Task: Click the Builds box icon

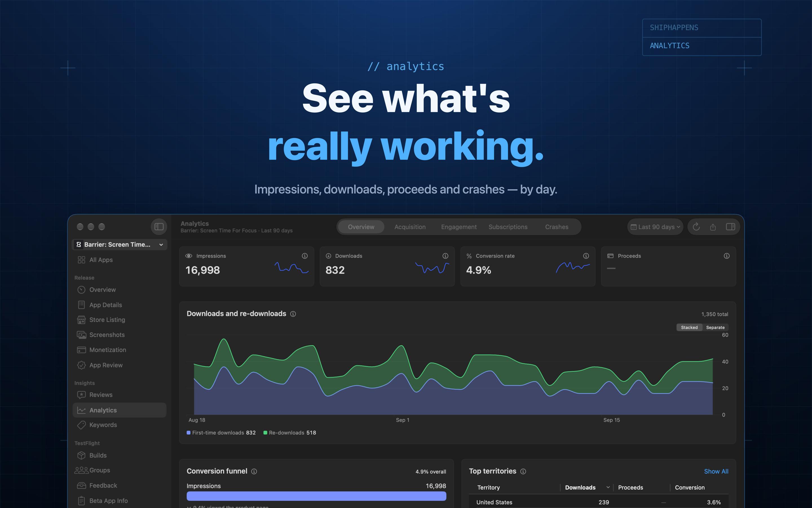Action: click(x=81, y=455)
